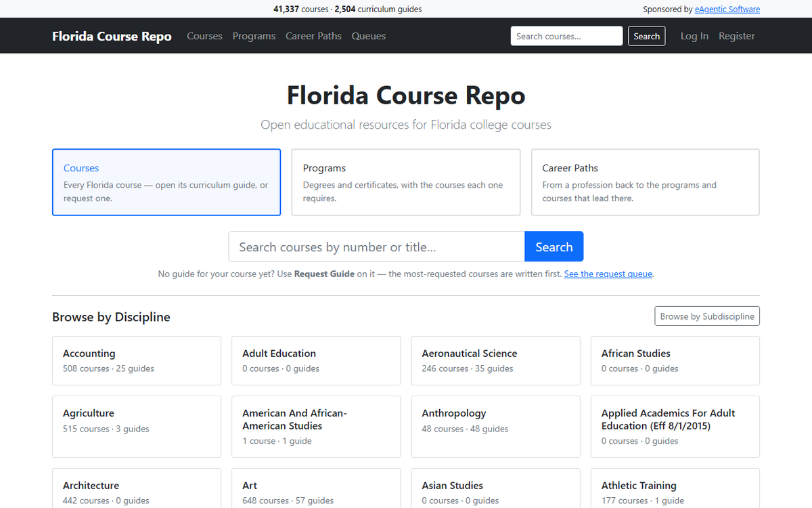812x508 pixels.
Task: Open the African Studies discipline card
Action: coord(675,360)
